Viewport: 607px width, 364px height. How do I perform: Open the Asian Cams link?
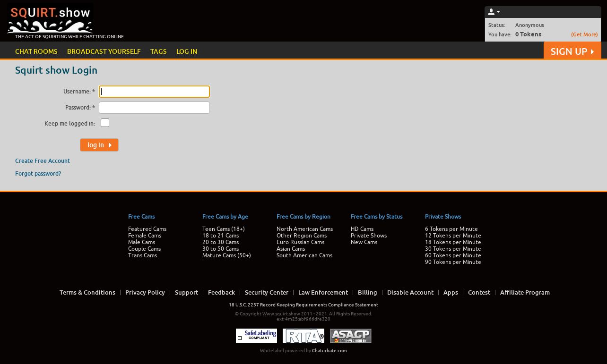tap(291, 248)
